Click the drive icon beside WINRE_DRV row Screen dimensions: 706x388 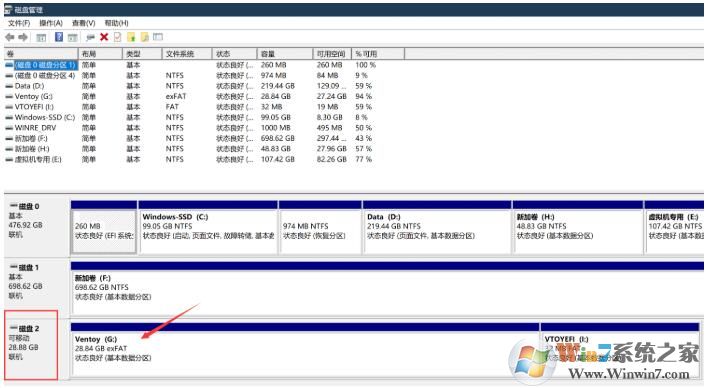click(9, 128)
